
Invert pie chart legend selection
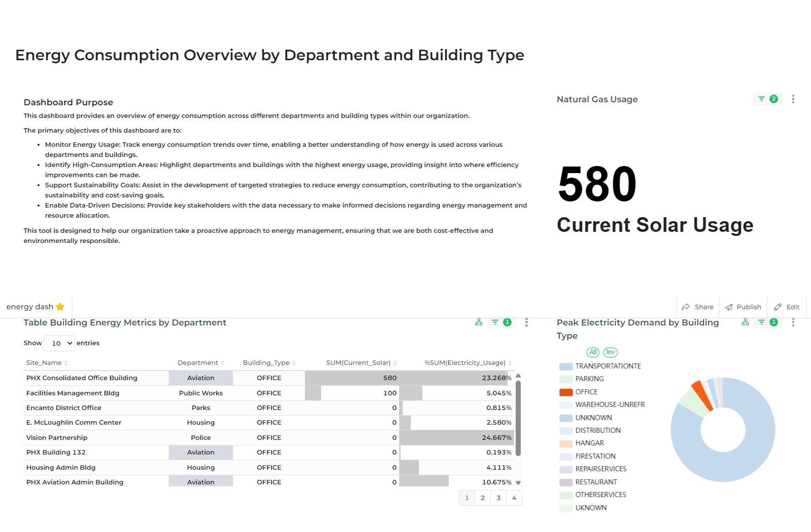point(610,352)
